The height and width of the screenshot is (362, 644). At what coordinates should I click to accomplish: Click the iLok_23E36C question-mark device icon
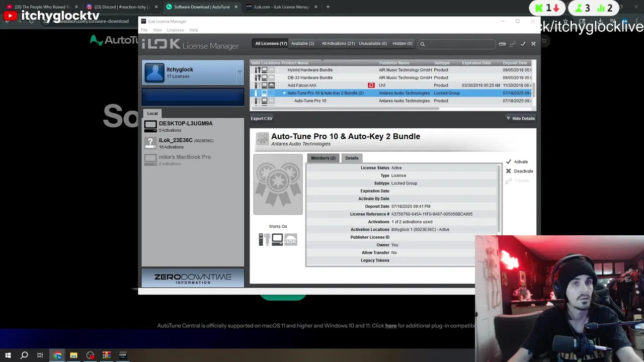tap(150, 143)
